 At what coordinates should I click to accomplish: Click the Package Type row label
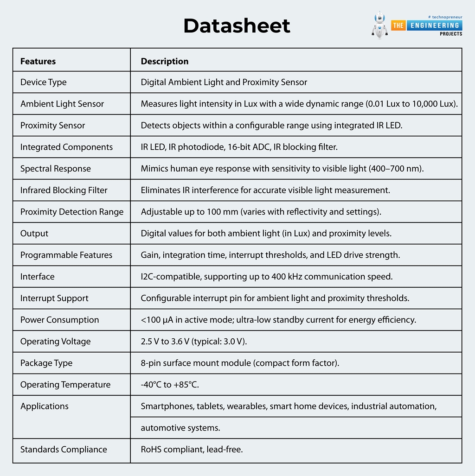pos(46,363)
